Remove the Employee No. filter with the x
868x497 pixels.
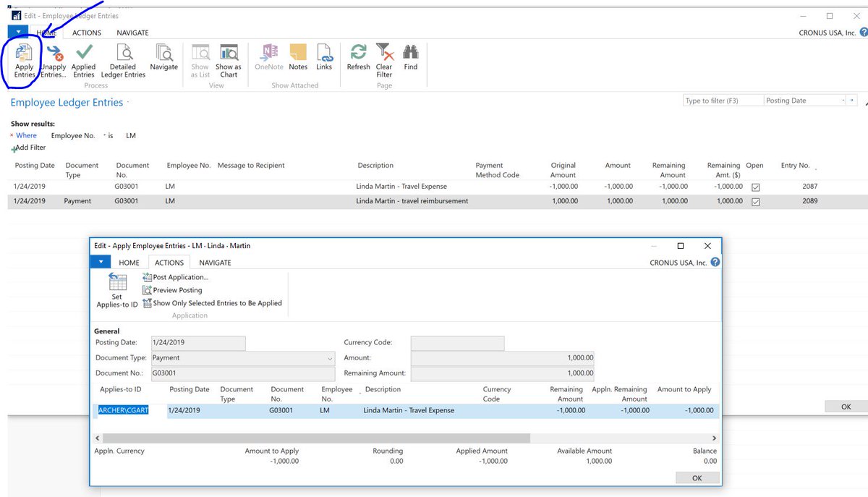12,135
